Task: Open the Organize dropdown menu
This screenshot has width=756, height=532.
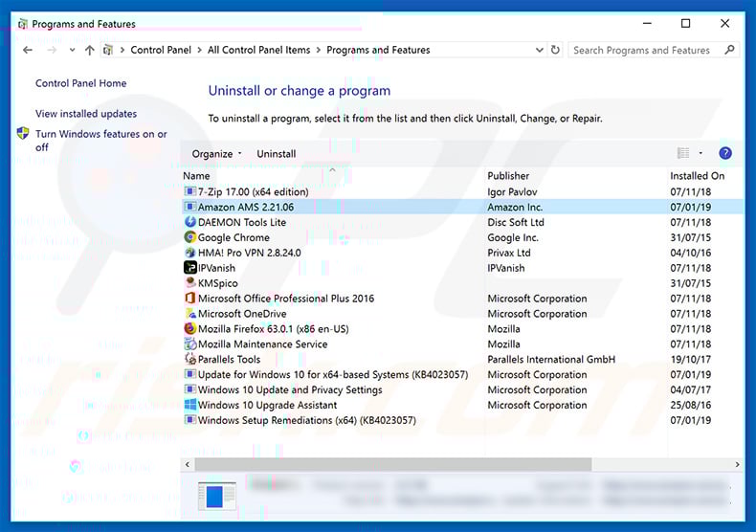Action: tap(216, 154)
